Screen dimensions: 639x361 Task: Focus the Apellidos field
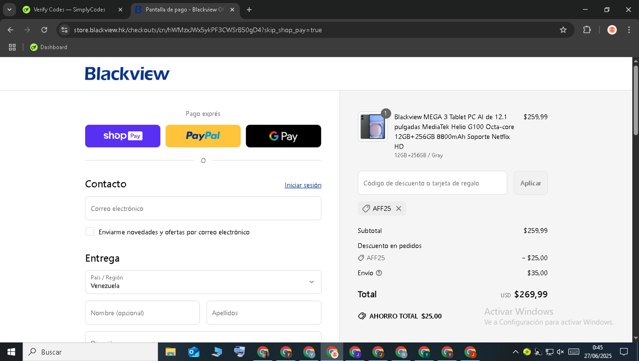(264, 313)
